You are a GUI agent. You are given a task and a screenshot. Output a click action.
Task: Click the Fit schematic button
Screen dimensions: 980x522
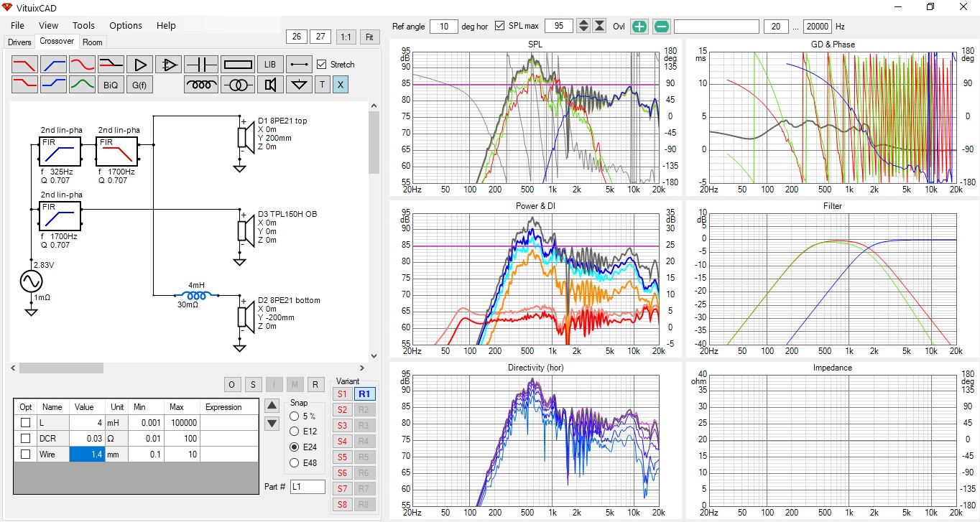[x=369, y=37]
